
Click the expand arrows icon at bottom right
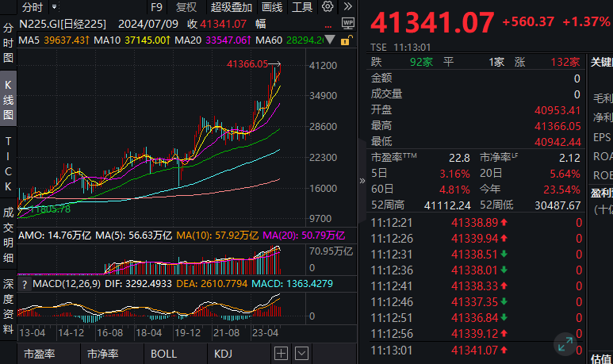click(x=565, y=343)
